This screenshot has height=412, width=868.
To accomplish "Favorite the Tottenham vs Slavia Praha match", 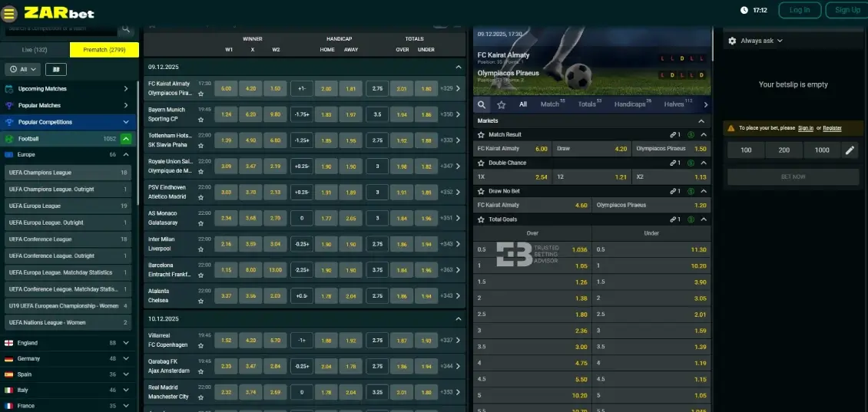I will [x=201, y=146].
